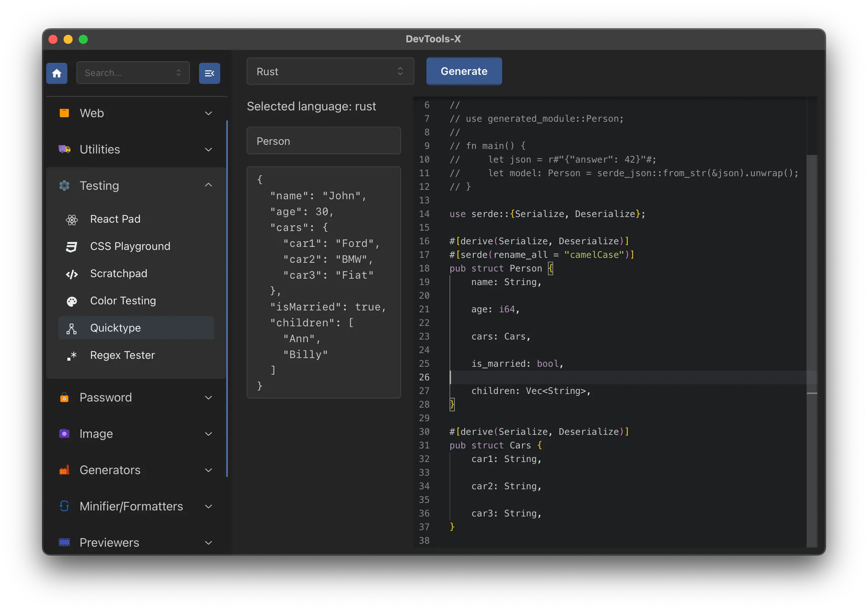This screenshot has width=868, height=611.
Task: Click the Password category label
Action: coord(106,397)
